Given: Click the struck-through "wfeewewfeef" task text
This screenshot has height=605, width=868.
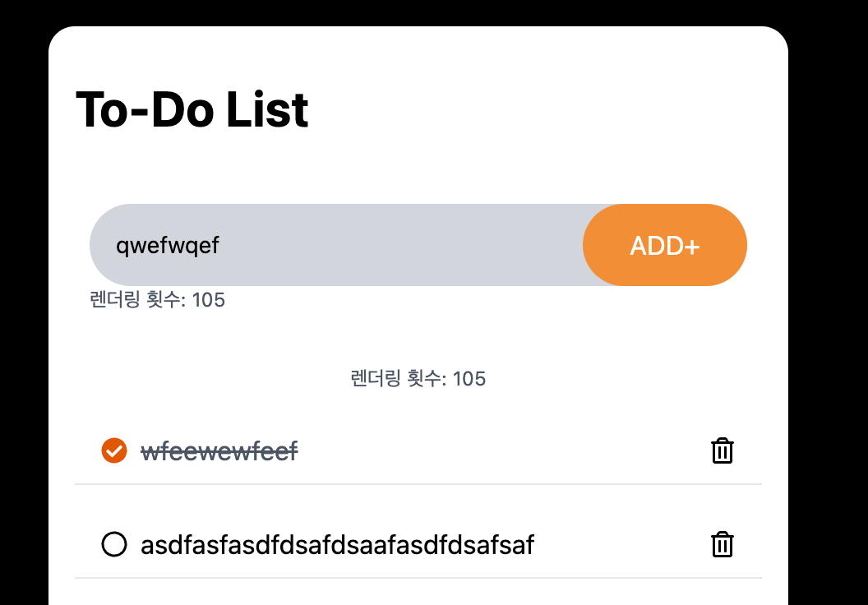Looking at the screenshot, I should click(x=219, y=451).
